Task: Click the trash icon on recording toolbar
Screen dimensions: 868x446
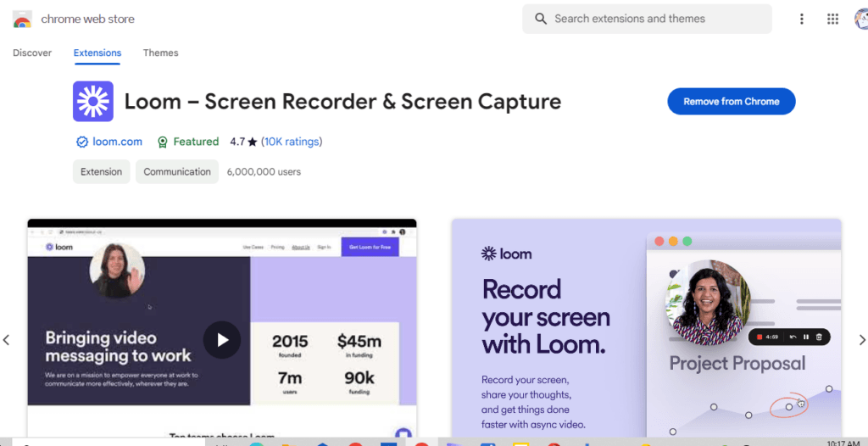Action: pos(820,337)
